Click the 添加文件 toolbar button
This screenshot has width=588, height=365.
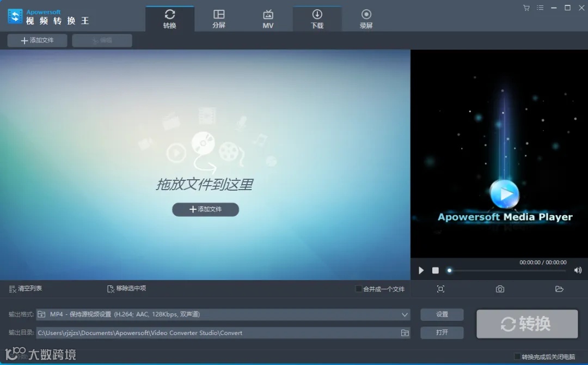point(37,40)
